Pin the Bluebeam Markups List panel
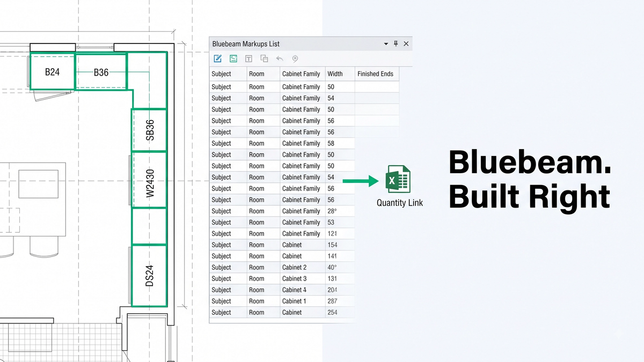Image resolution: width=644 pixels, height=362 pixels. coord(396,44)
